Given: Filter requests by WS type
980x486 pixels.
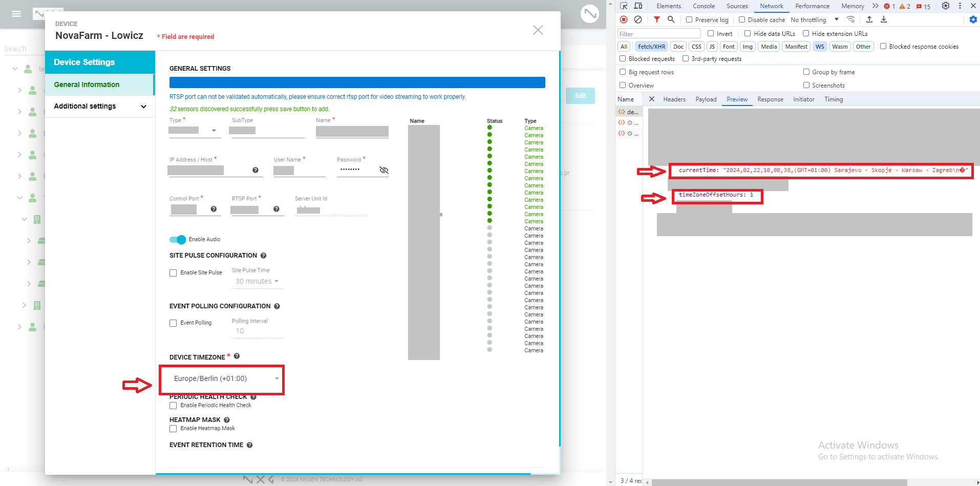Looking at the screenshot, I should pos(820,47).
